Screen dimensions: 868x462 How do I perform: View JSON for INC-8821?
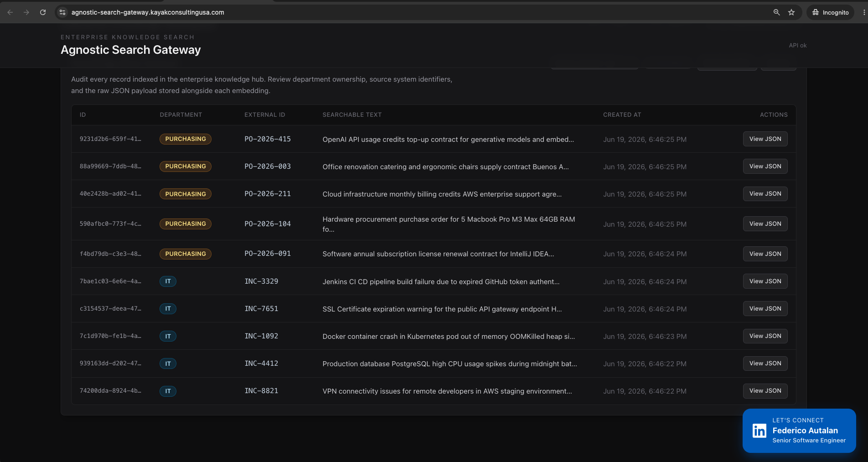(765, 391)
